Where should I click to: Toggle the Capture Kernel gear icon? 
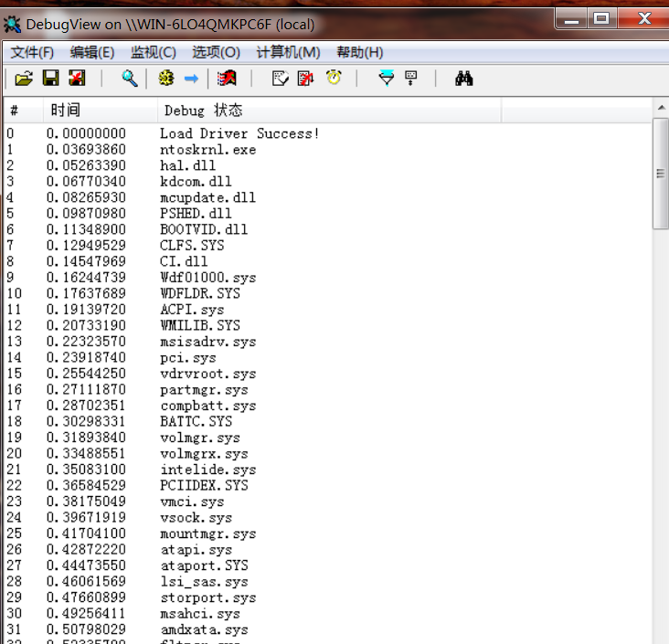tap(166, 79)
